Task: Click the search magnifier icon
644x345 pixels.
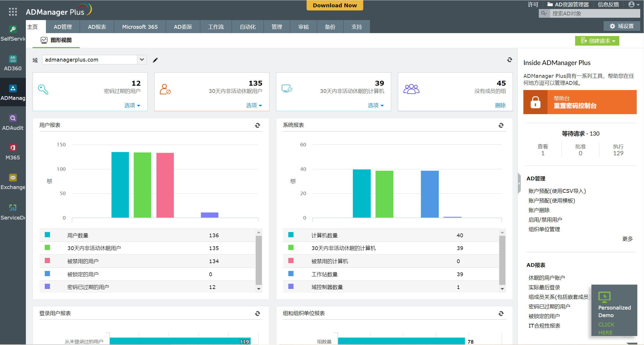Action: point(544,13)
